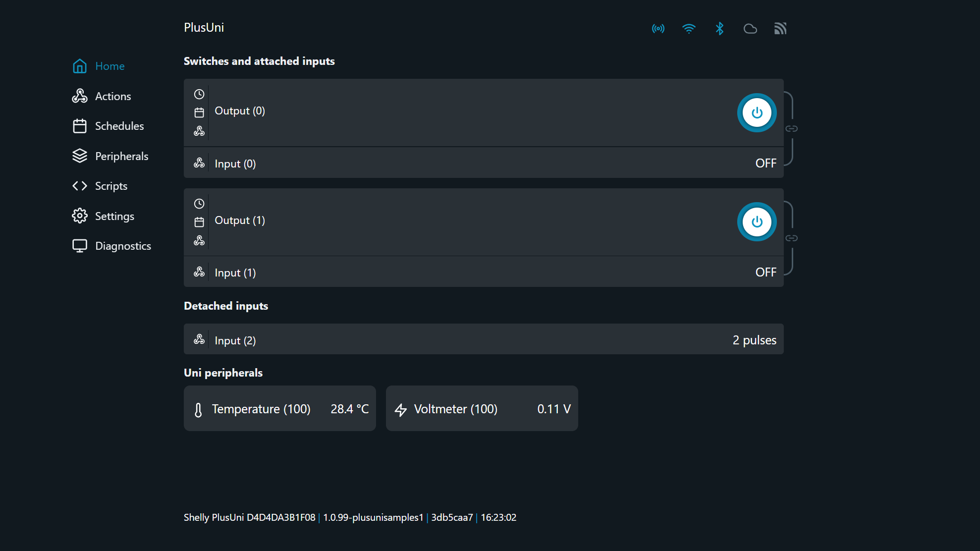Image resolution: width=980 pixels, height=551 pixels.
Task: Click the webhook actions icon for Input (2)
Action: point(199,339)
